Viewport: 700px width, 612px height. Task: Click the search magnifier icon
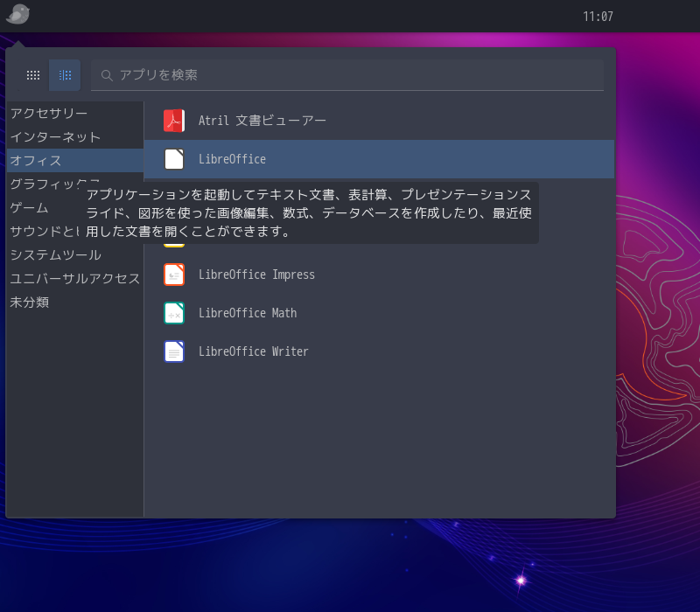(106, 75)
